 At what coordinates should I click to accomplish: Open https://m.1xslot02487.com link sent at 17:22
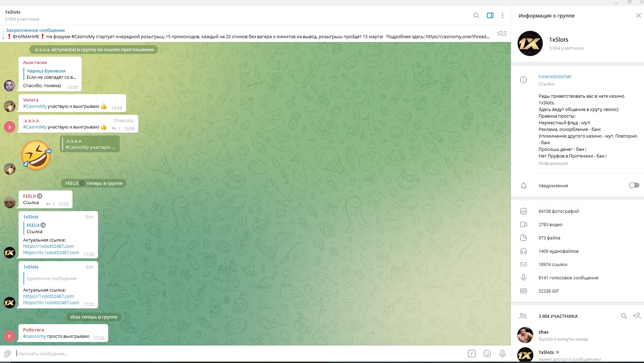[x=51, y=303]
